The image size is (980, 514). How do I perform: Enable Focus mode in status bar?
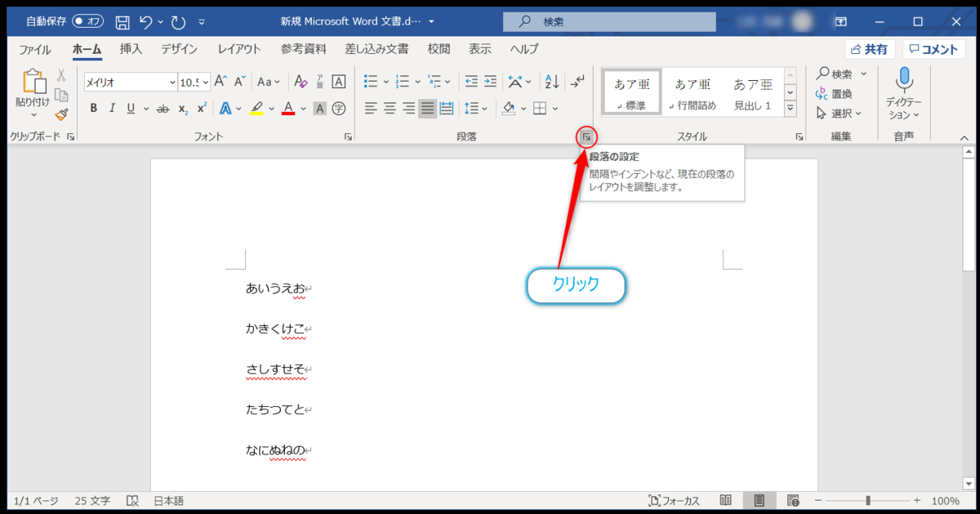[675, 500]
